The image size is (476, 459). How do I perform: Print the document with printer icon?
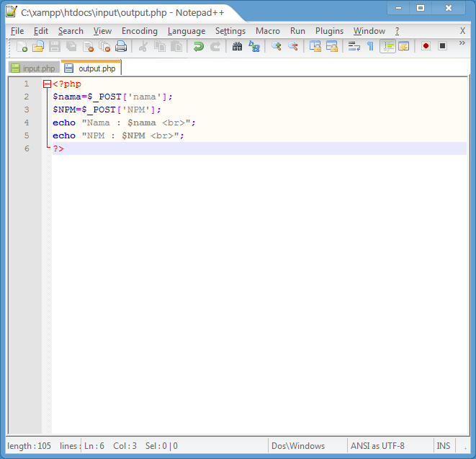point(121,47)
